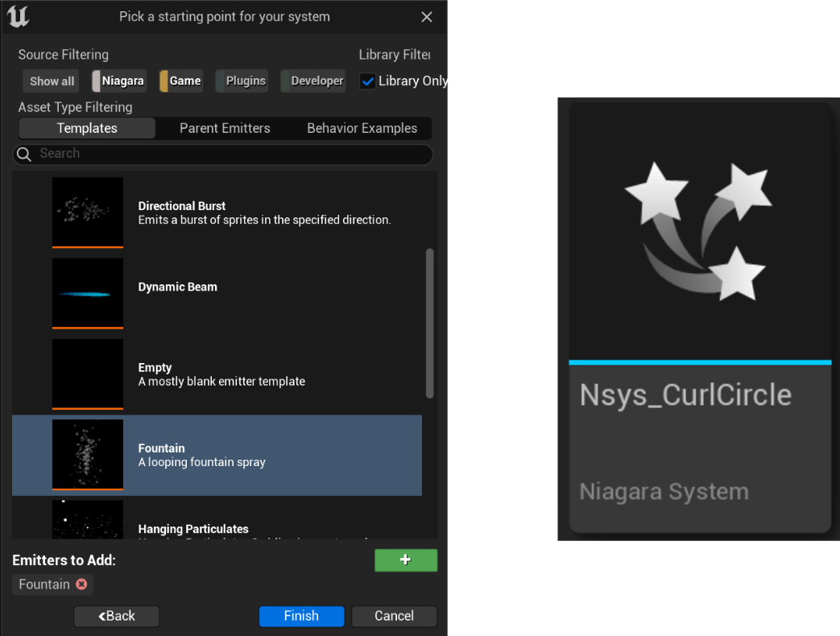Click the Cancel button
Viewport: 840px width, 636px height.
click(395, 616)
